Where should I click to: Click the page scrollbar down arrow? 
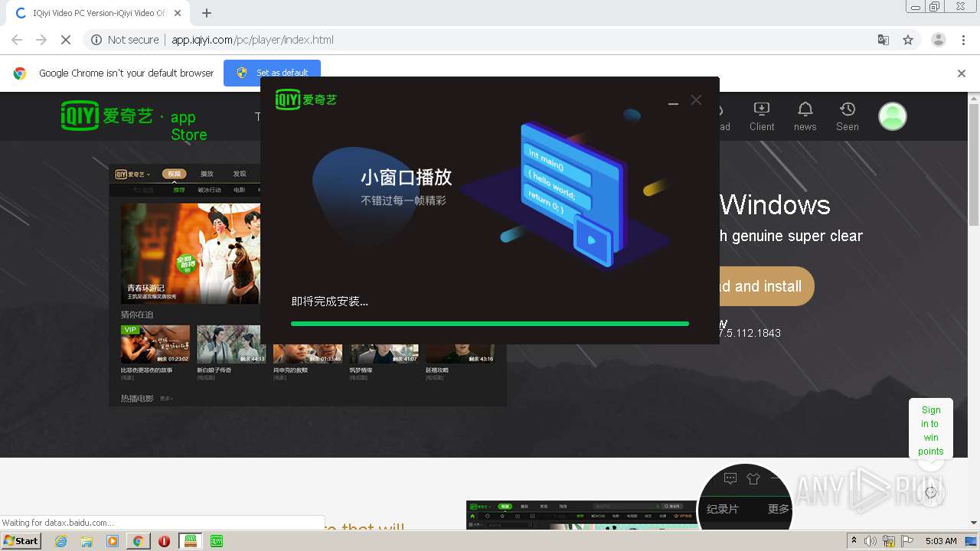(x=974, y=523)
